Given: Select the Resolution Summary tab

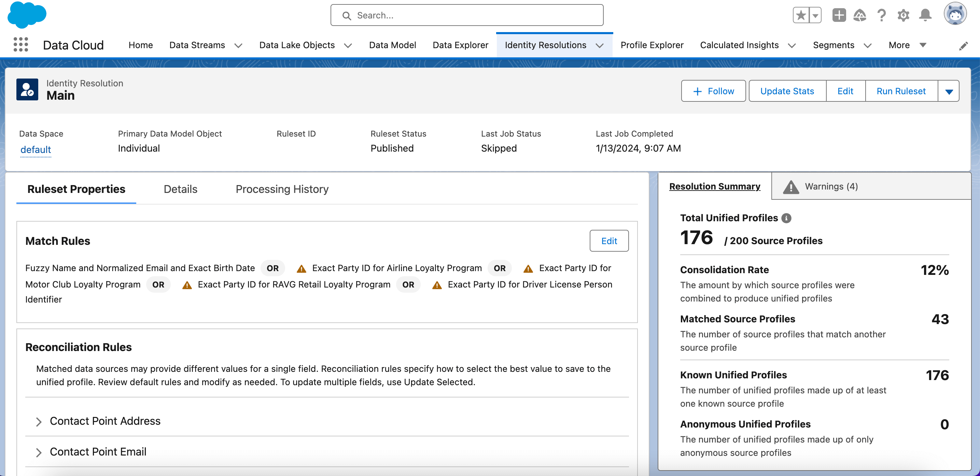Looking at the screenshot, I should coord(714,186).
